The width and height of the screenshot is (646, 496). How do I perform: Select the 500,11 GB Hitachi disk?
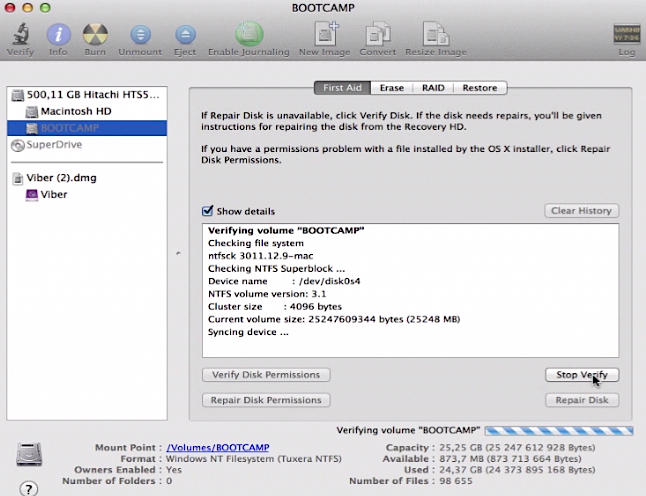pyautogui.click(x=87, y=95)
